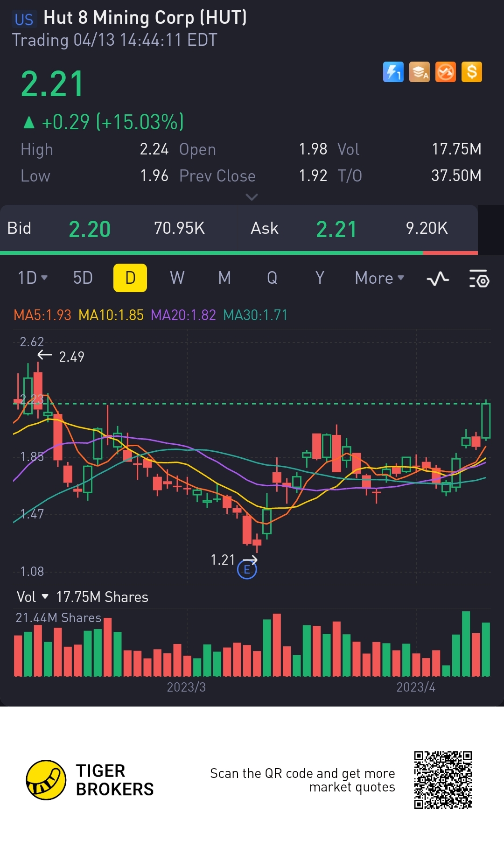Open the Vol indicator dropdown
504x854 pixels.
point(32,597)
